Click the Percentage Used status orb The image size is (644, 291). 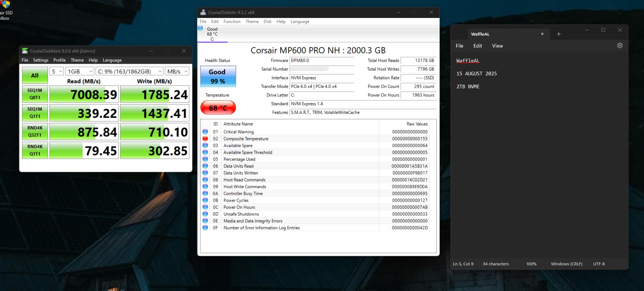point(205,159)
